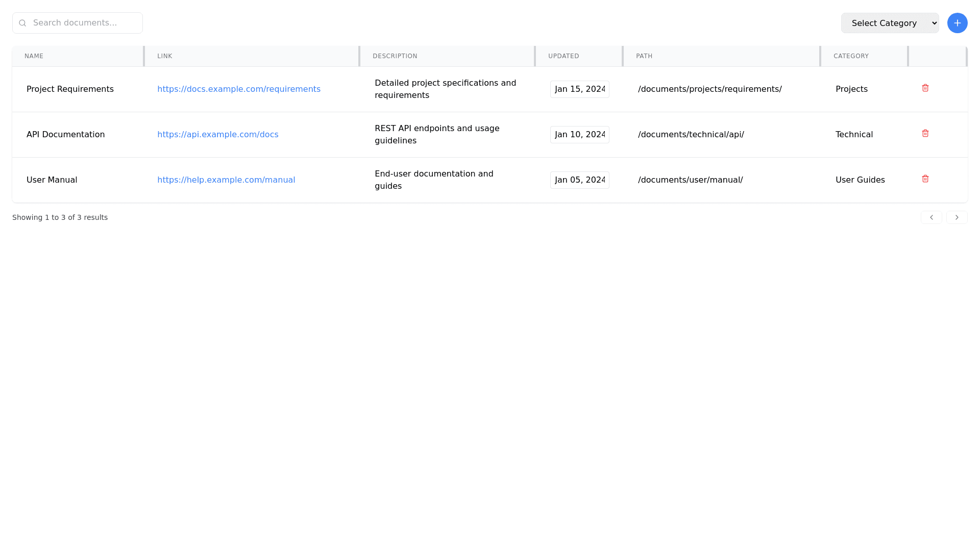This screenshot has width=980, height=551.
Task: Edit the Jan 10, 2024 date field
Action: (579, 135)
